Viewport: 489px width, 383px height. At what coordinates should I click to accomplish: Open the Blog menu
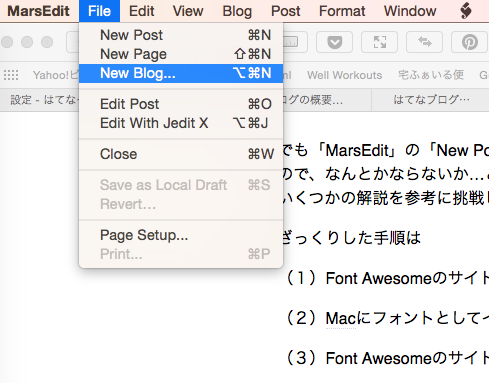point(237,11)
